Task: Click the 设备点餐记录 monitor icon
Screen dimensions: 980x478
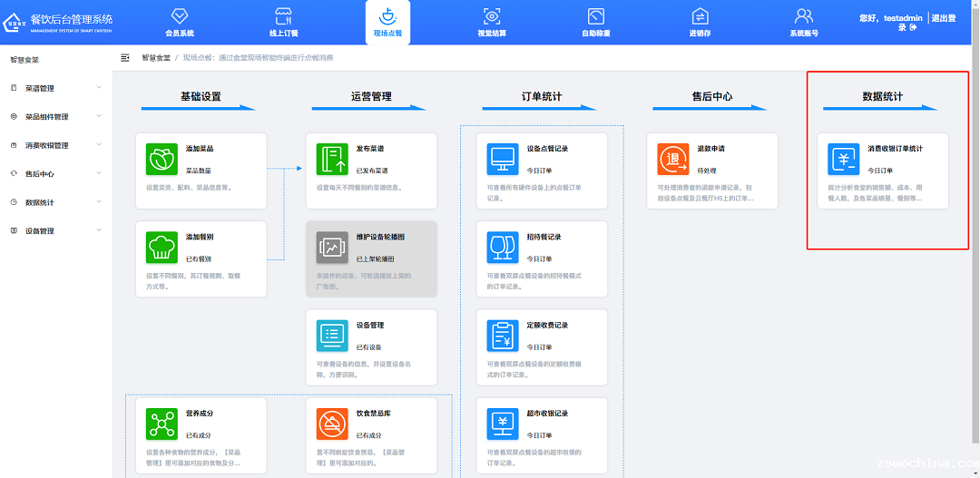Action: pos(503,159)
